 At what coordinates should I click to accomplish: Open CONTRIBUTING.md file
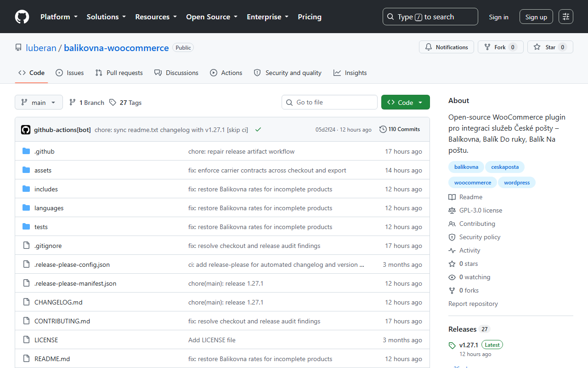[x=62, y=321]
